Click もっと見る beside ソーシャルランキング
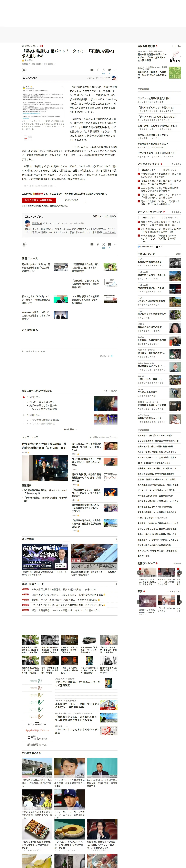The image size is (186, 868). (x=176, y=212)
